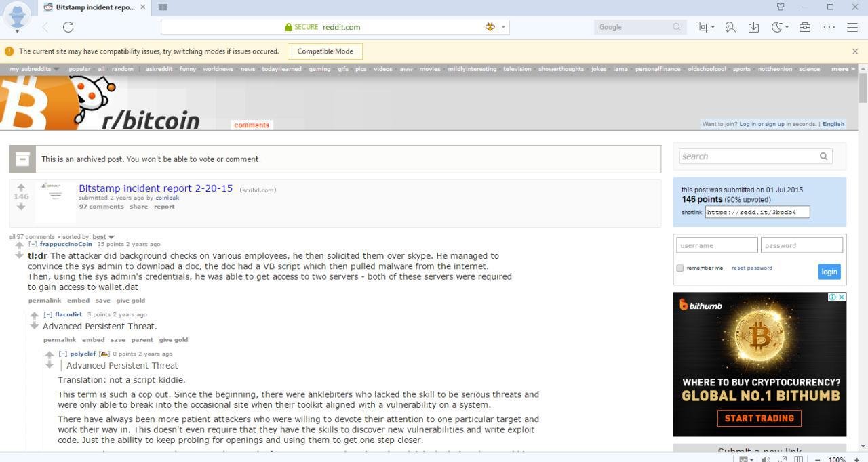The width and height of the screenshot is (868, 462).
Task: Click give gold under flacodirt's comment
Action: (x=174, y=340)
